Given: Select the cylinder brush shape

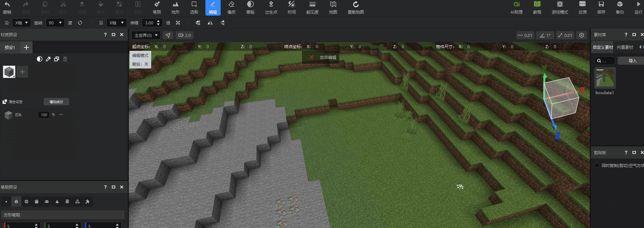Looking at the screenshot, I should [x=37, y=202].
